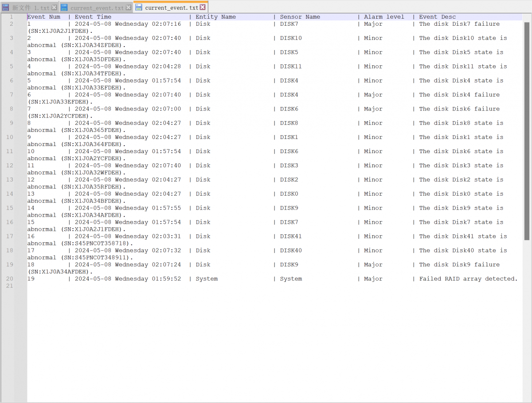Click purple disk icon on 新文件 1.txt tab

tap(6, 8)
